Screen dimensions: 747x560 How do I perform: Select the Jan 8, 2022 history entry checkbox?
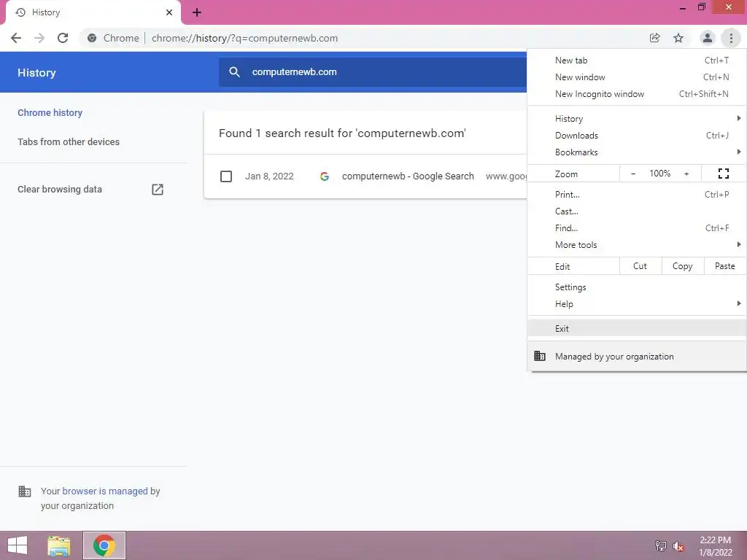click(x=226, y=176)
